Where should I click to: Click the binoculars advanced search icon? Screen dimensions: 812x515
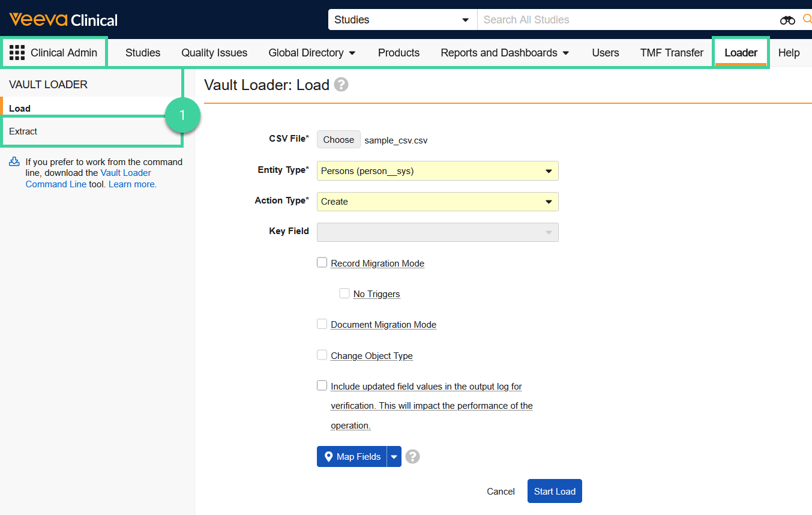[787, 20]
